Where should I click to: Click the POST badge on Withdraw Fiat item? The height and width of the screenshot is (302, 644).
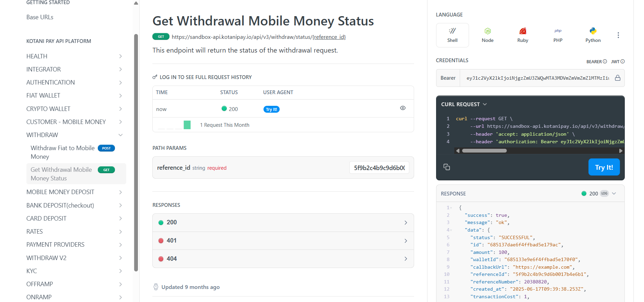pyautogui.click(x=106, y=148)
